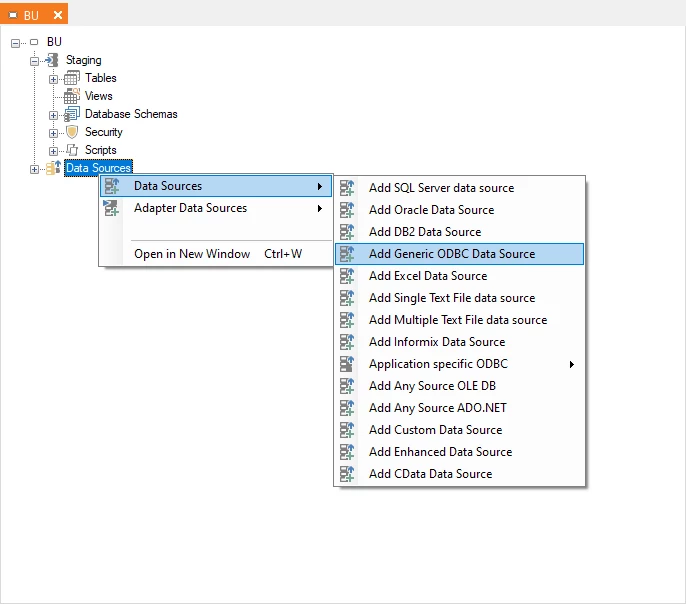Select the Views tree label

pyautogui.click(x=98, y=96)
